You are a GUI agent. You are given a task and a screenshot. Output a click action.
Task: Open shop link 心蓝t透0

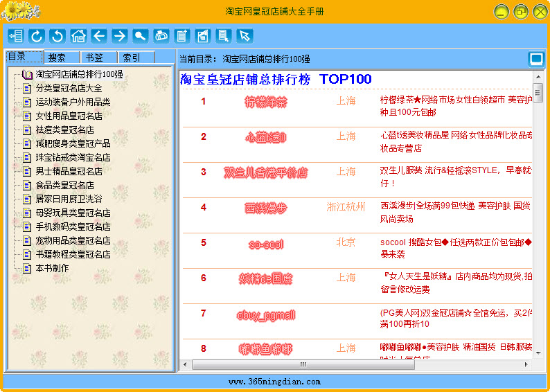pyautogui.click(x=265, y=137)
